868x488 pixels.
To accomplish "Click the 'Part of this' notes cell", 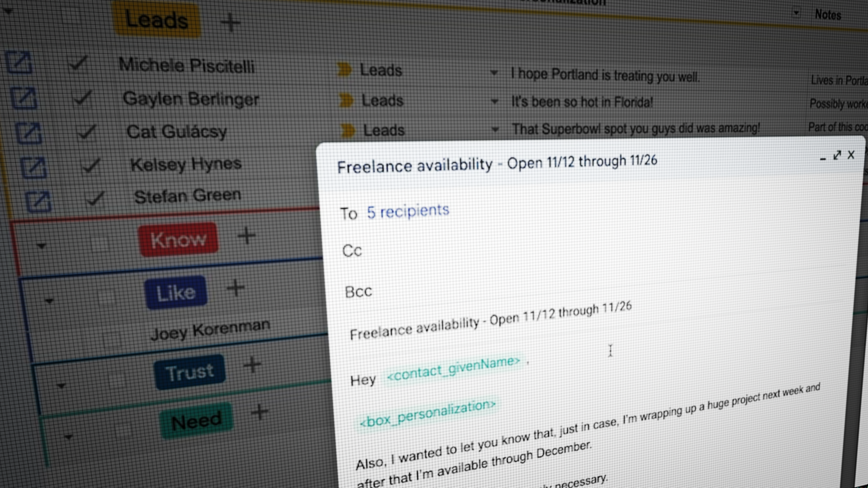I will pos(838,127).
